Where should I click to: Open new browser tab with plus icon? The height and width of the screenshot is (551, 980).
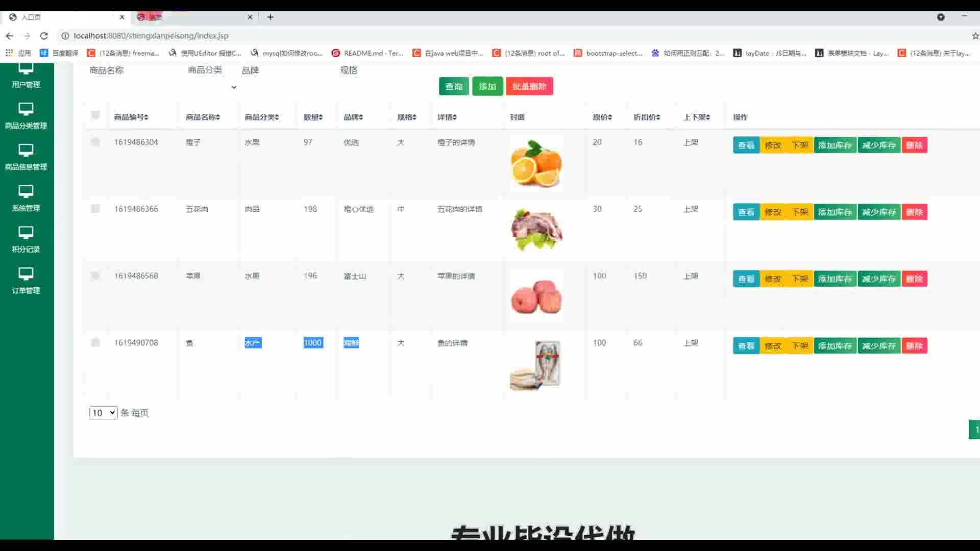[x=271, y=17]
